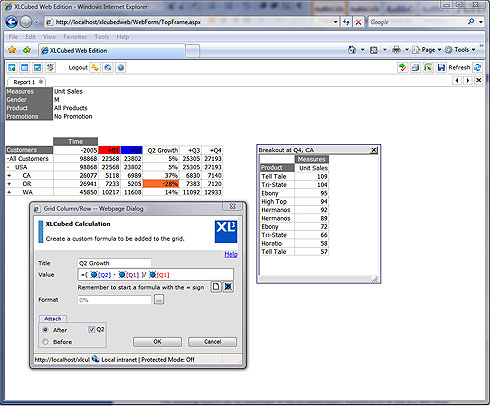Click the red Q1 column header
Viewport: 490px width, 406px height.
pyautogui.click(x=109, y=150)
